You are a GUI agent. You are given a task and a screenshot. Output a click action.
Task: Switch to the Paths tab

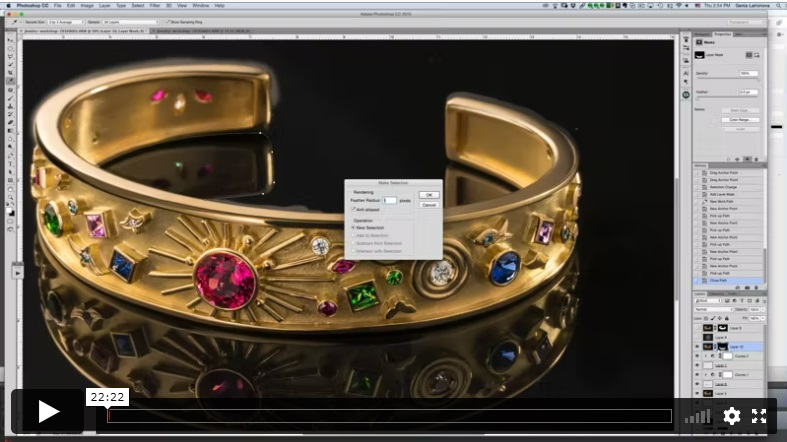733,294
